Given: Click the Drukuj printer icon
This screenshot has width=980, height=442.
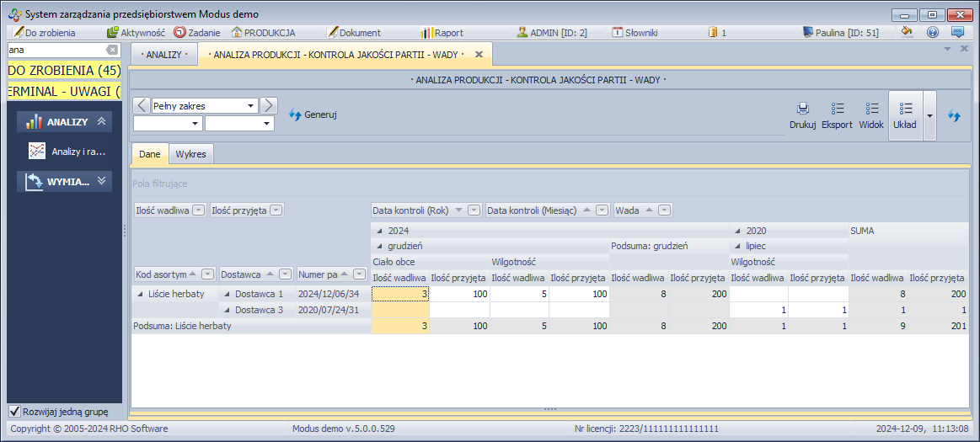Looking at the screenshot, I should [802, 109].
